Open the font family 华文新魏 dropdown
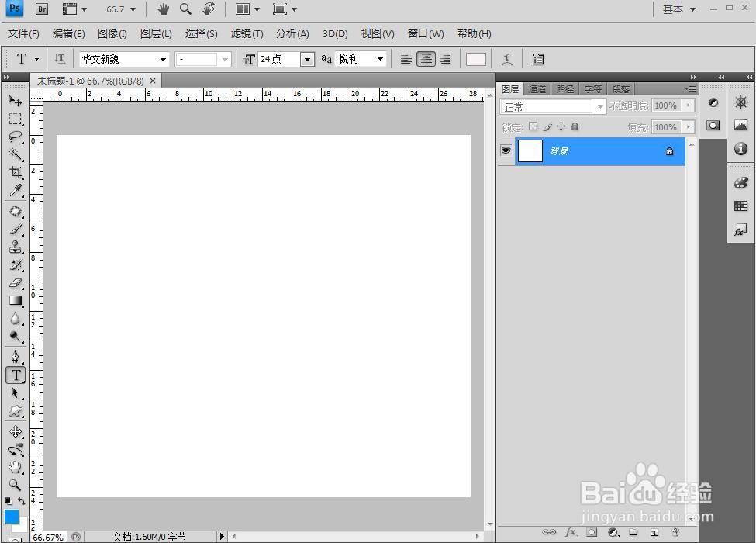Screen dimensions: 756x543 163,59
